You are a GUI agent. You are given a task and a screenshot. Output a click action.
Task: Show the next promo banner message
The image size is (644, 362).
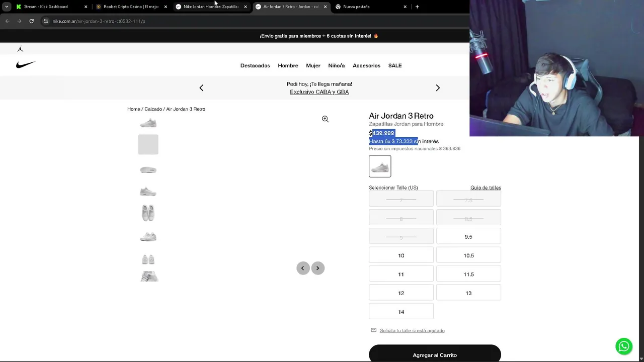click(438, 87)
